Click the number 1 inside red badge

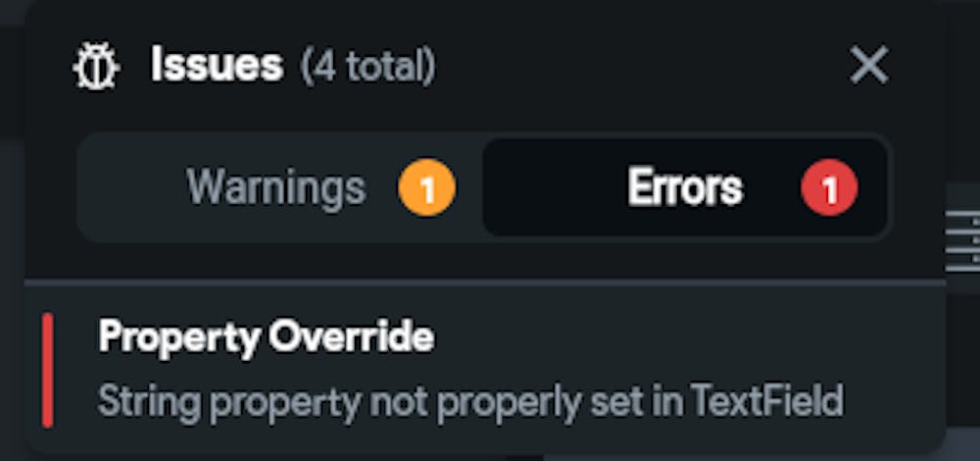tap(829, 189)
